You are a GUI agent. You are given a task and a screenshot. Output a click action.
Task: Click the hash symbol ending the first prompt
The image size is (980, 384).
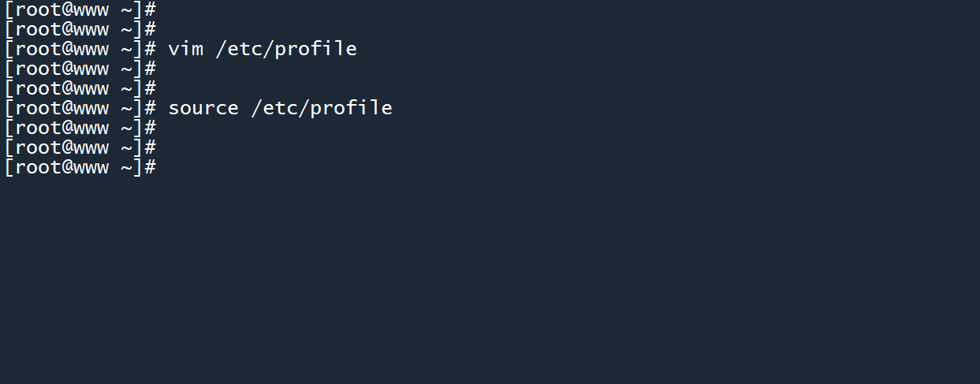[150, 9]
